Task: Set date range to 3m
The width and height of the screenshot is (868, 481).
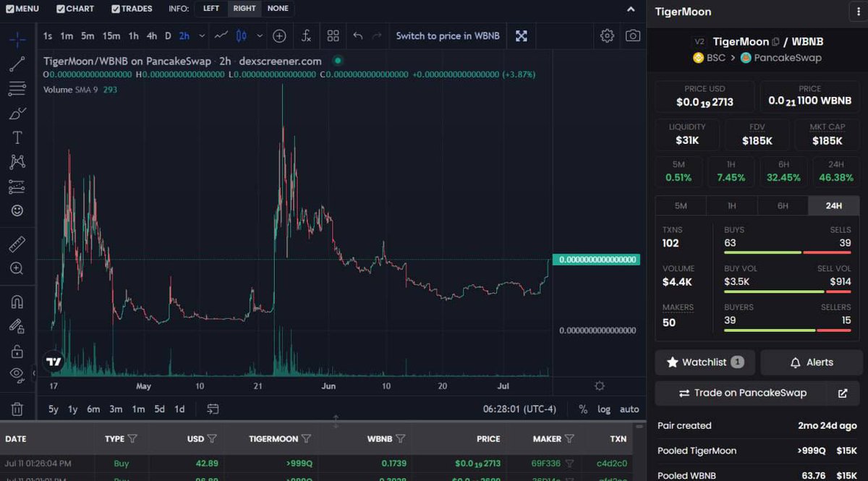Action: (116, 409)
